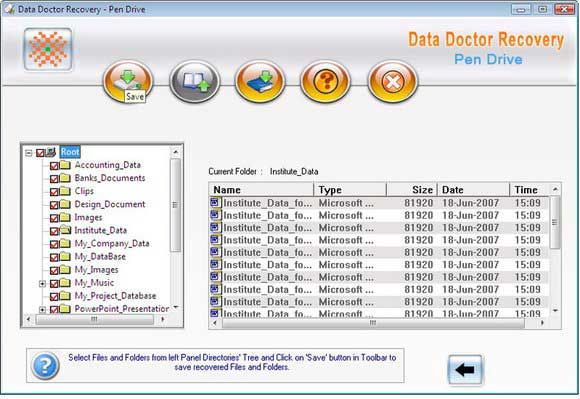Image resolution: width=580 pixels, height=399 pixels.
Task: Click the Save toolbar icon with green arrow
Action: [x=128, y=81]
